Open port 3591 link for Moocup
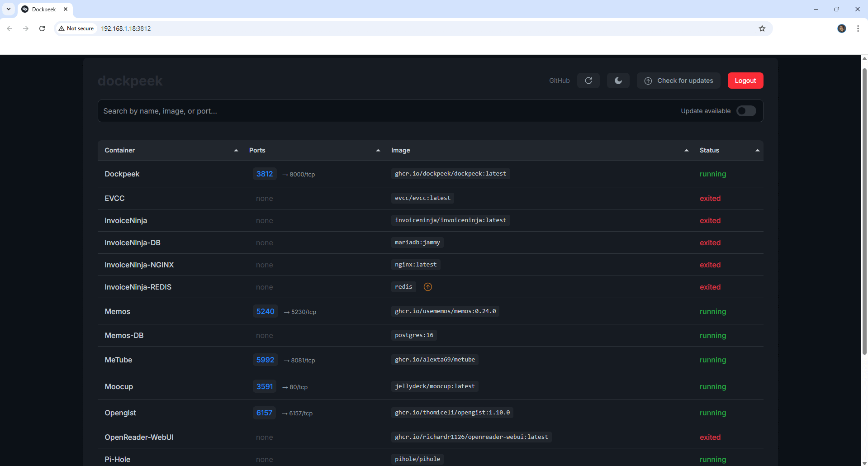Image resolution: width=868 pixels, height=466 pixels. [x=265, y=386]
